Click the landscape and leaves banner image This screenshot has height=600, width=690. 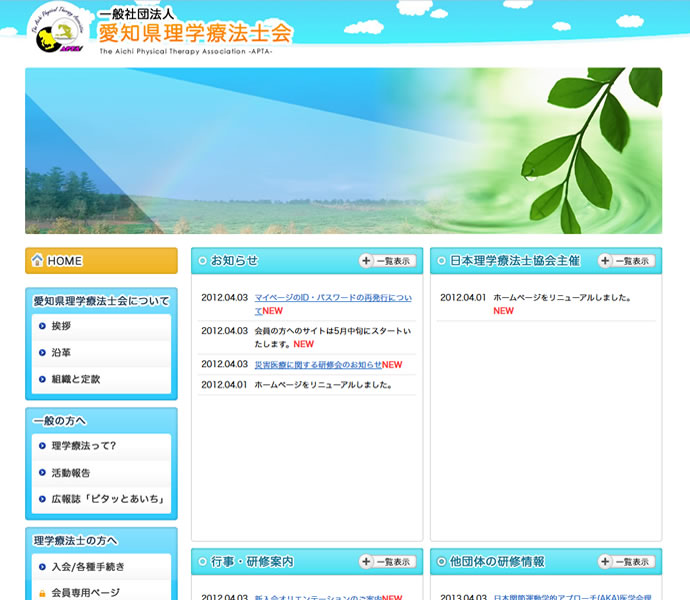343,151
